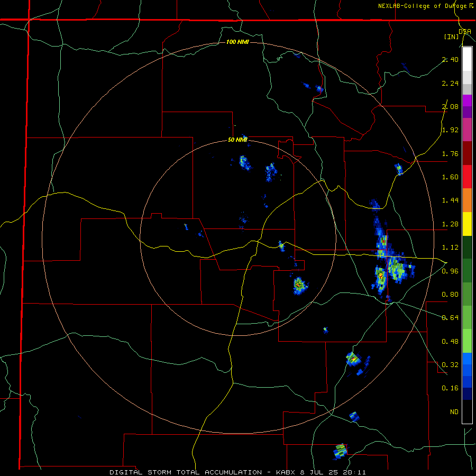This screenshot has width=476, height=476.
Task: Click the 1.28 legend value
Action: [450, 224]
